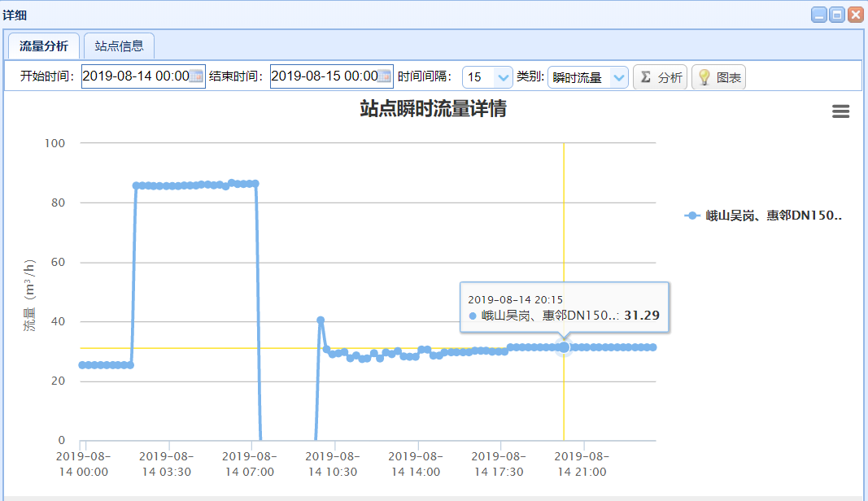868x501 pixels.
Task: Click x-axis label 2019-08-14 21:00
Action: pyautogui.click(x=582, y=464)
